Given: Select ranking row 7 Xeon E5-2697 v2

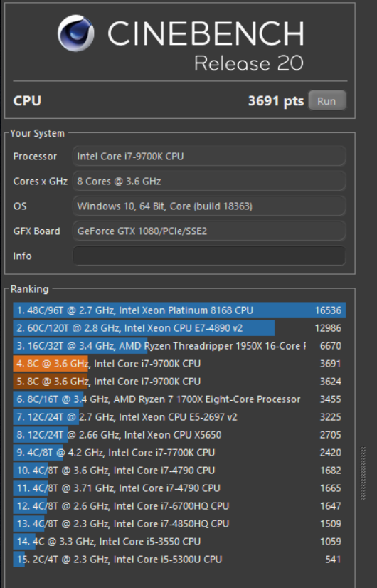Looking at the screenshot, I should 179,417.
